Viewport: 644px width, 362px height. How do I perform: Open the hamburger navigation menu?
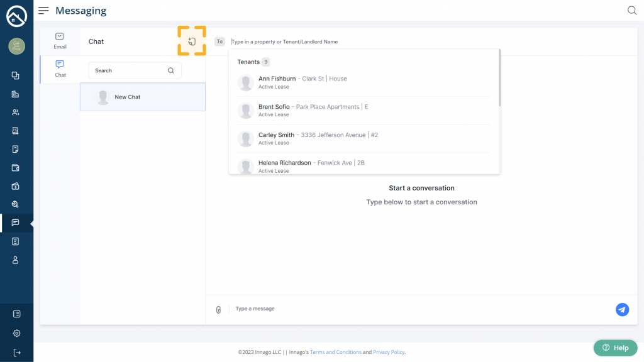[x=43, y=11]
